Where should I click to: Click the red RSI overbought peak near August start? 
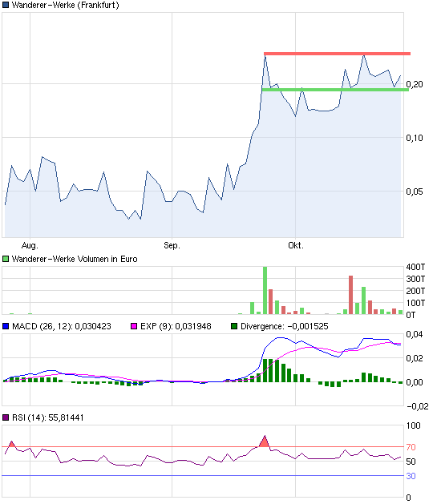tap(11, 444)
